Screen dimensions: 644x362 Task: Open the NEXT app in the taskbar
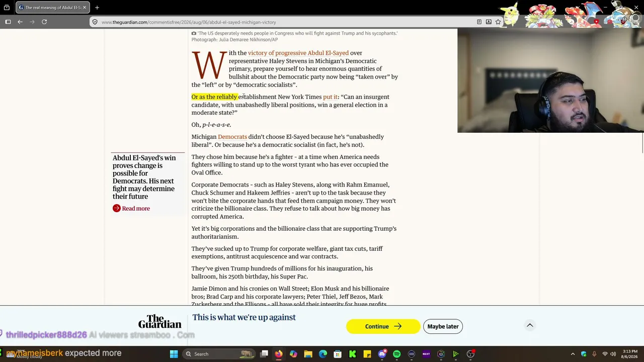(x=426, y=354)
